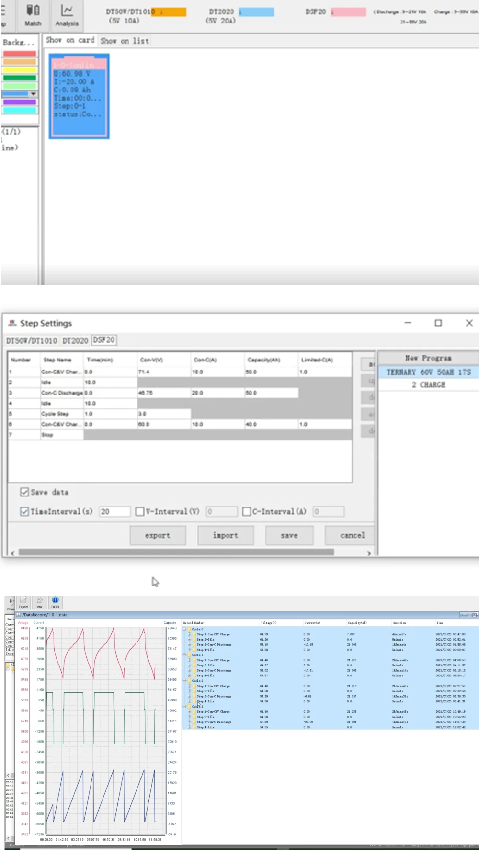The image size is (479, 868).
Task: Click folder icon of Cycle:2
Action: [190, 681]
